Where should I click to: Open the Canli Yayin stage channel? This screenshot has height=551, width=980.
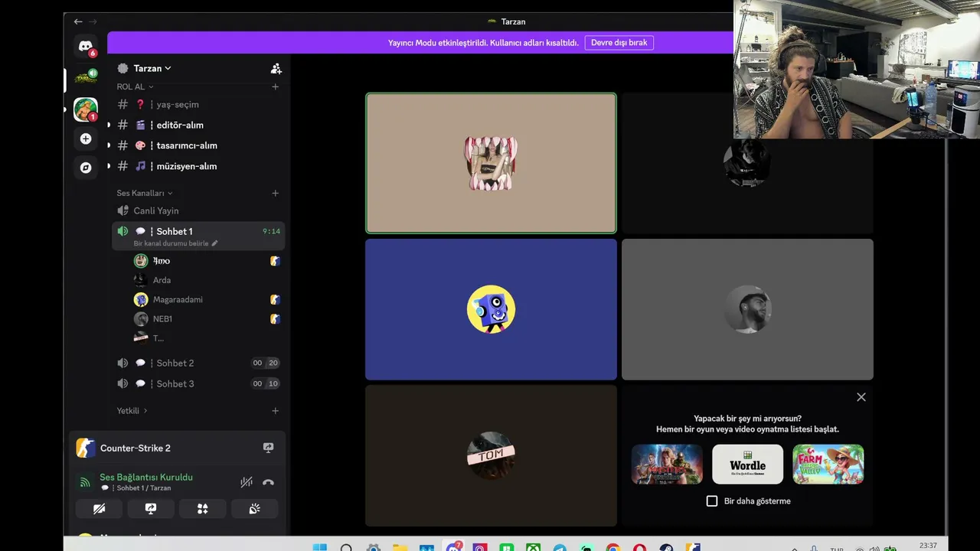click(x=198, y=210)
